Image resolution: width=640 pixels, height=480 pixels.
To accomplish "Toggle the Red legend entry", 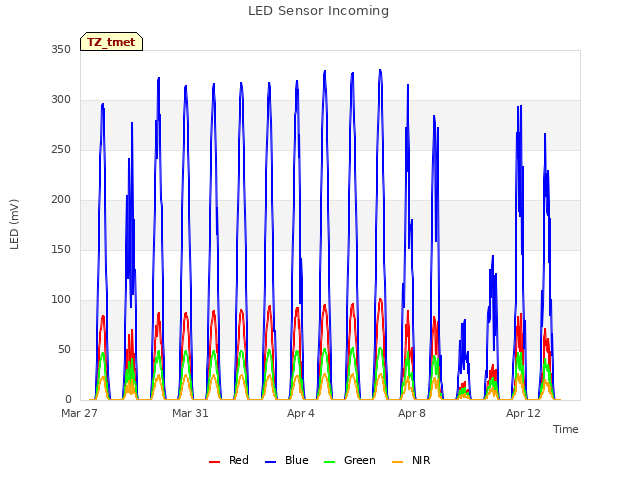I will (229, 460).
